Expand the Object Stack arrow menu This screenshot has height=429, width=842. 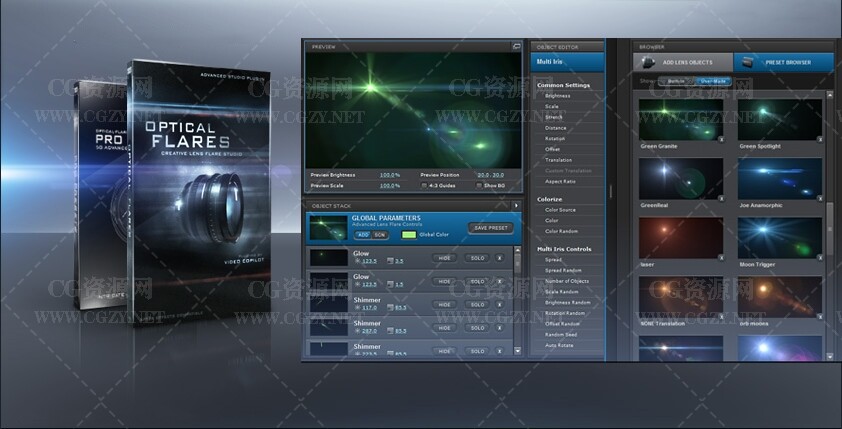click(516, 205)
